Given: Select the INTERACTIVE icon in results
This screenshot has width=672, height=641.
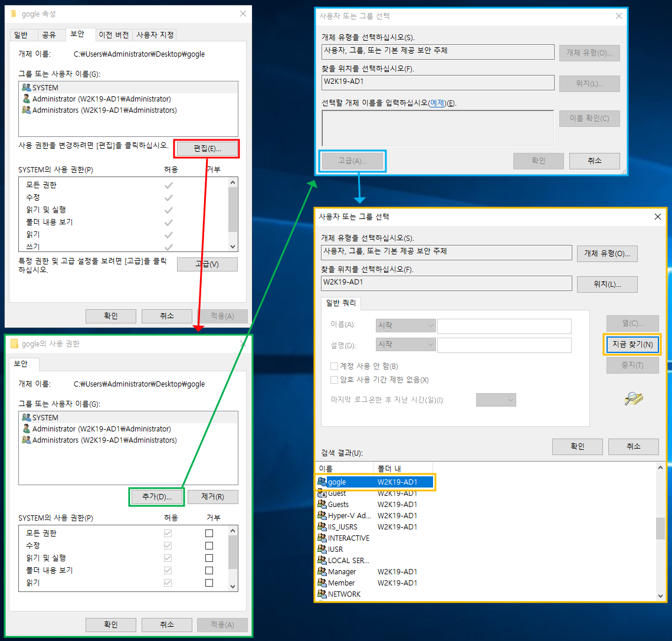Looking at the screenshot, I should pyautogui.click(x=322, y=538).
